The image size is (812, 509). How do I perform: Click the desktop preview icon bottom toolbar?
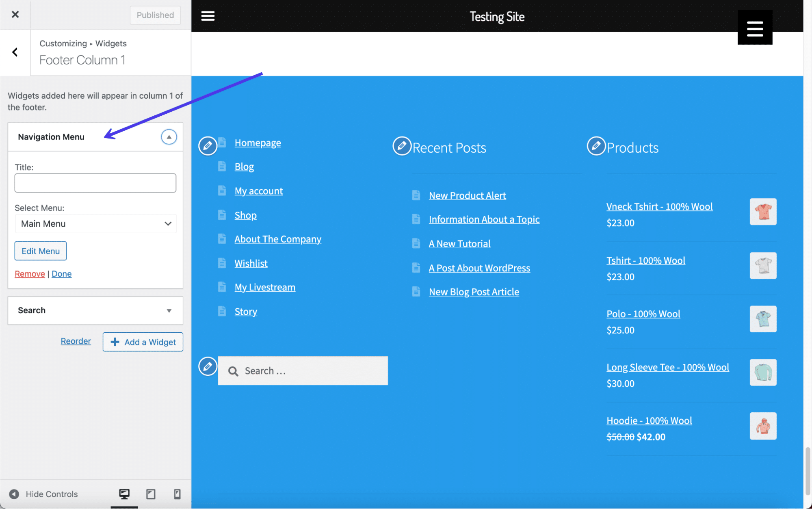pyautogui.click(x=124, y=494)
